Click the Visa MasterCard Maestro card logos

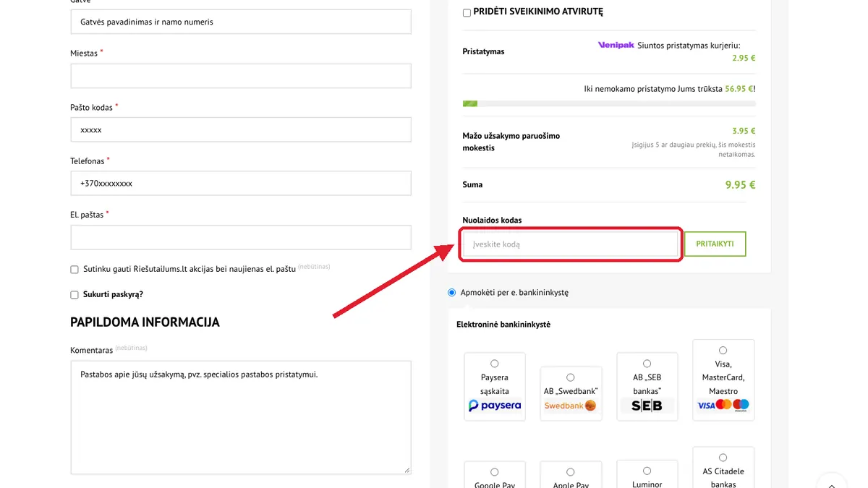pos(723,406)
